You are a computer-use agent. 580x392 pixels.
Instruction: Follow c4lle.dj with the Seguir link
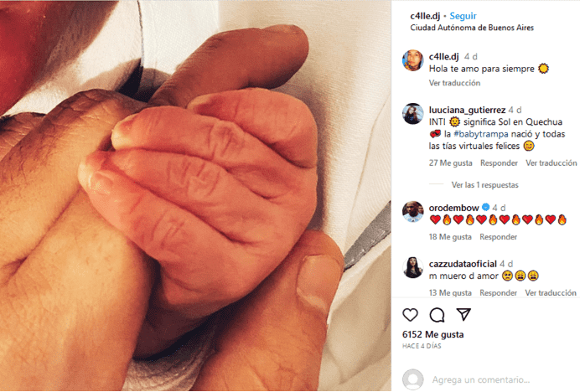click(463, 16)
